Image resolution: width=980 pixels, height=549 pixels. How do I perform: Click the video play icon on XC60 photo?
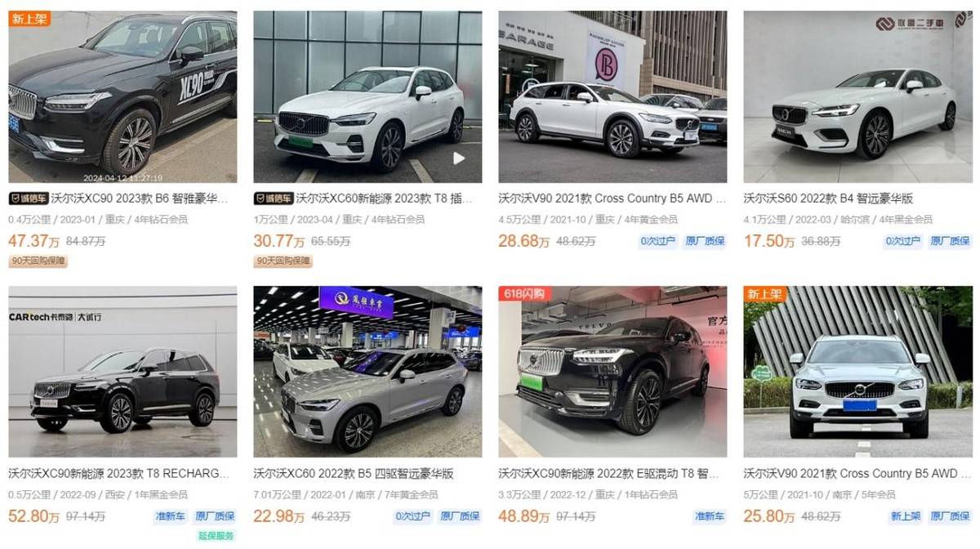tap(459, 158)
